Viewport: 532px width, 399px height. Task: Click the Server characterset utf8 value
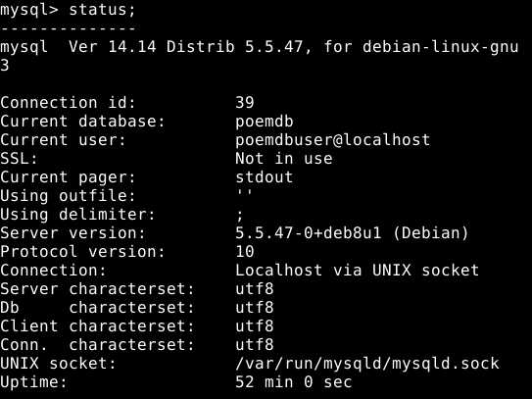coord(255,289)
